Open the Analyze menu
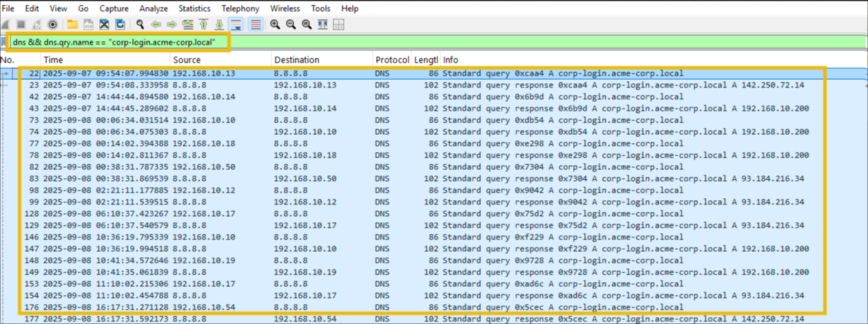 [x=154, y=8]
